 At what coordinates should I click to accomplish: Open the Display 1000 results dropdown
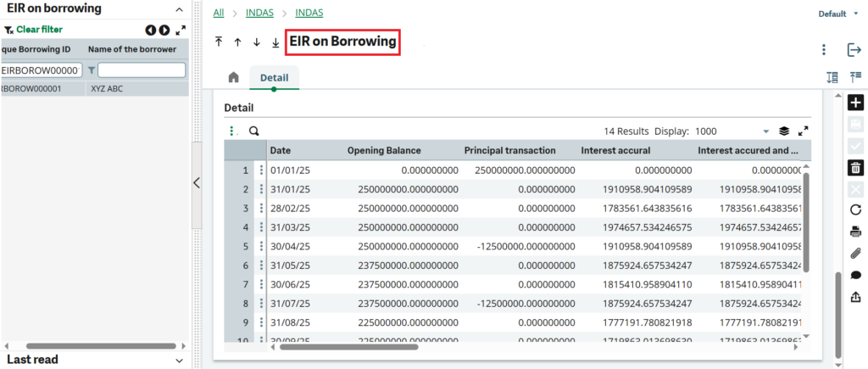pyautogui.click(x=765, y=131)
